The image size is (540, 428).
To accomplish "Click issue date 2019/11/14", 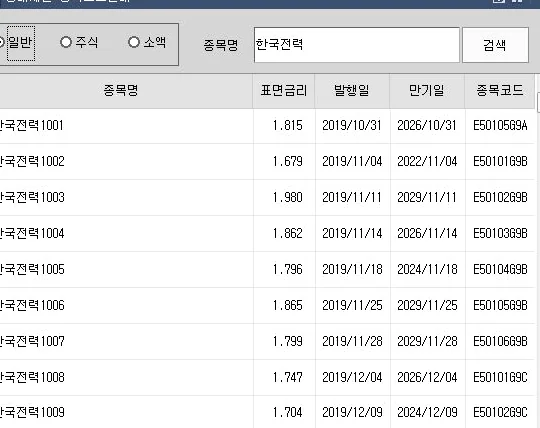I will point(352,233).
